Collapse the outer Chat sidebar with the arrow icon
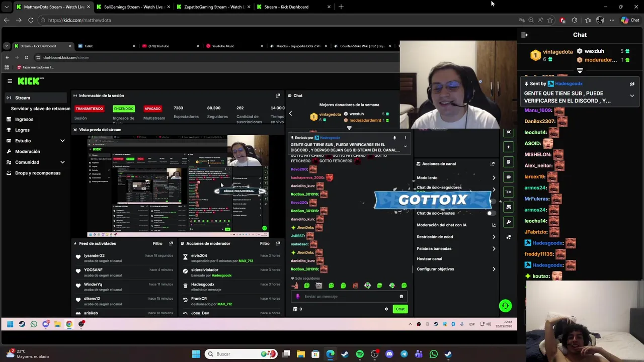Screen dimensions: 644x362 click(x=524, y=35)
